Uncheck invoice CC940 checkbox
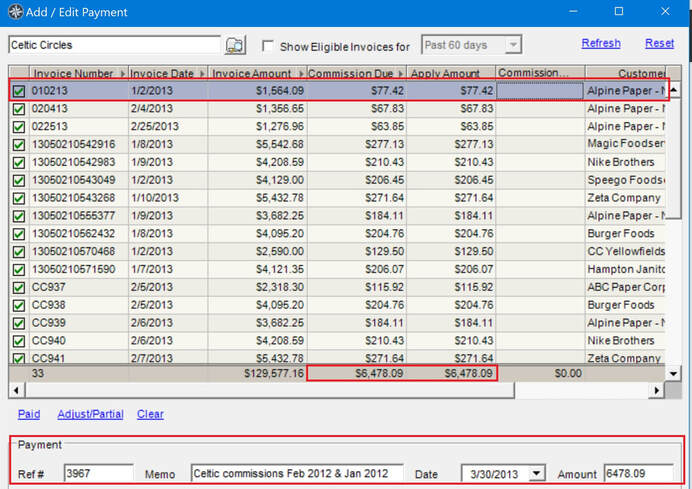This screenshot has width=692, height=489. pyautogui.click(x=19, y=341)
